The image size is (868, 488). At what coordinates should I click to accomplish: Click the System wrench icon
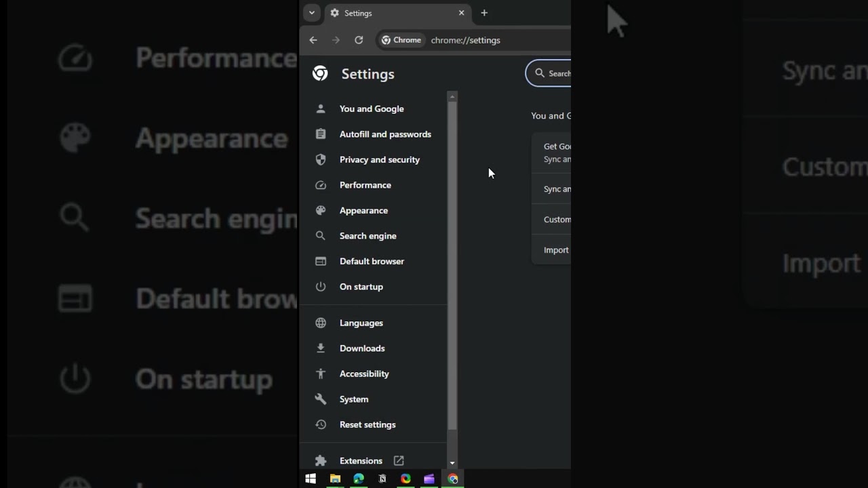pos(321,399)
